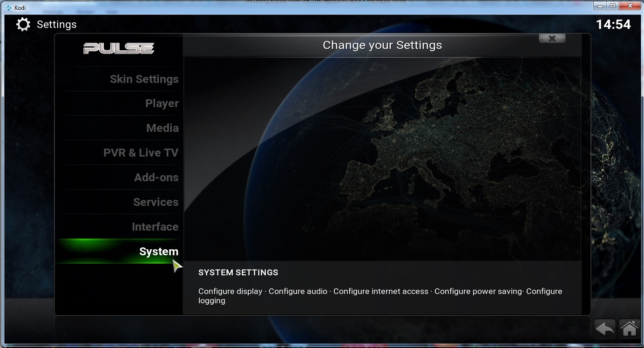Click the 14:54 clock display
The image size is (644, 348).
click(613, 24)
